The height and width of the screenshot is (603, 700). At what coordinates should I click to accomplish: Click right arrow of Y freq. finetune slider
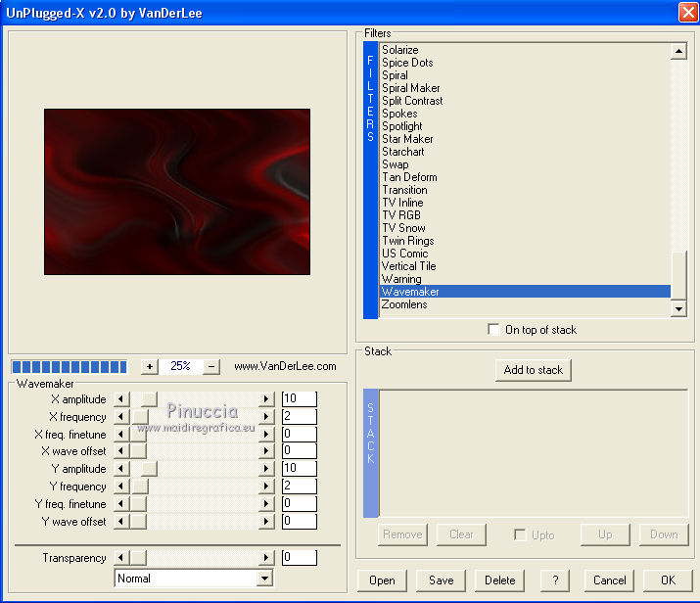(x=266, y=504)
